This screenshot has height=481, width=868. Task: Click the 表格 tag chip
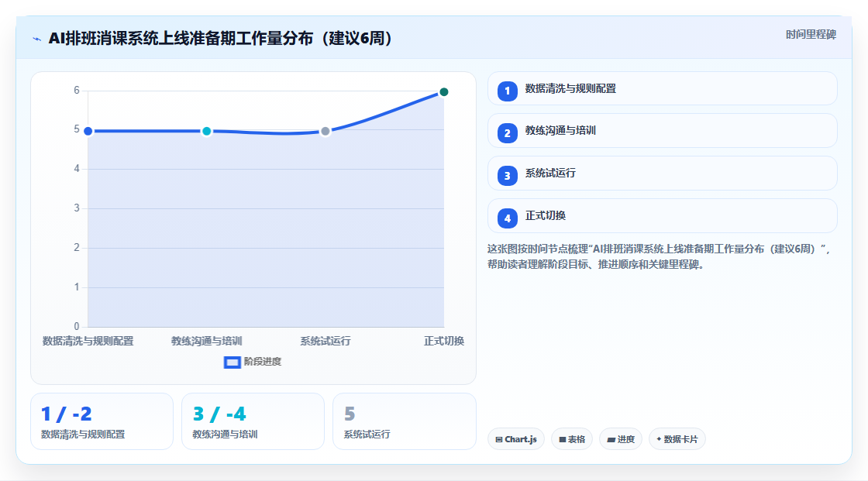click(x=572, y=439)
